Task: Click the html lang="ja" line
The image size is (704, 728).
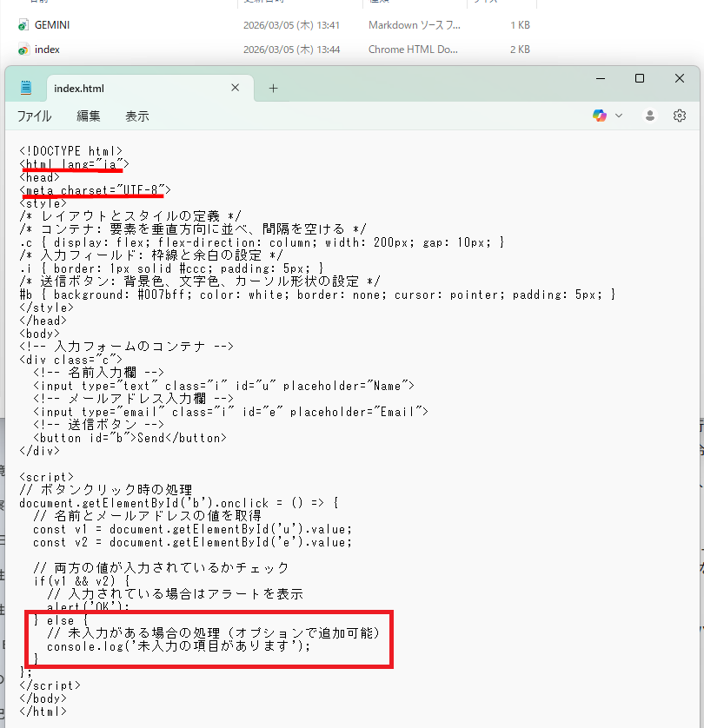Action: [x=74, y=164]
